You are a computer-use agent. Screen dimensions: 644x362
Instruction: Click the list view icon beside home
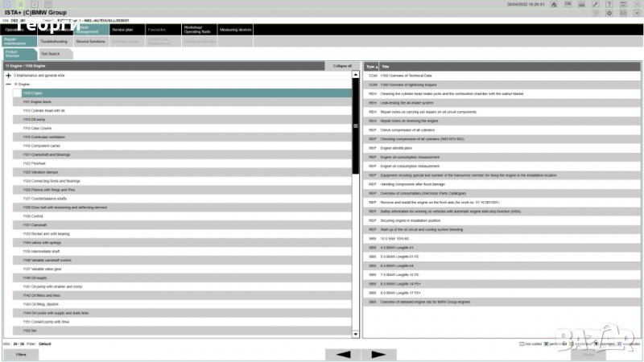[x=568, y=4]
